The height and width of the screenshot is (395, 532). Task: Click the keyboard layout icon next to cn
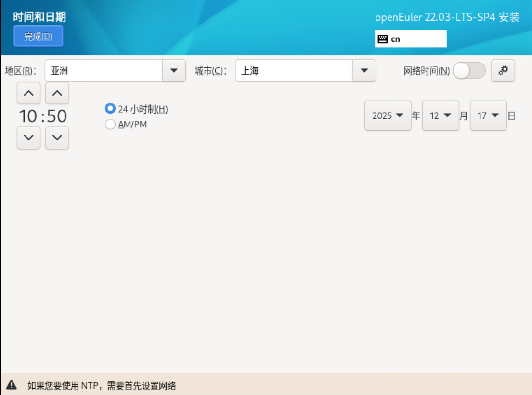(382, 39)
